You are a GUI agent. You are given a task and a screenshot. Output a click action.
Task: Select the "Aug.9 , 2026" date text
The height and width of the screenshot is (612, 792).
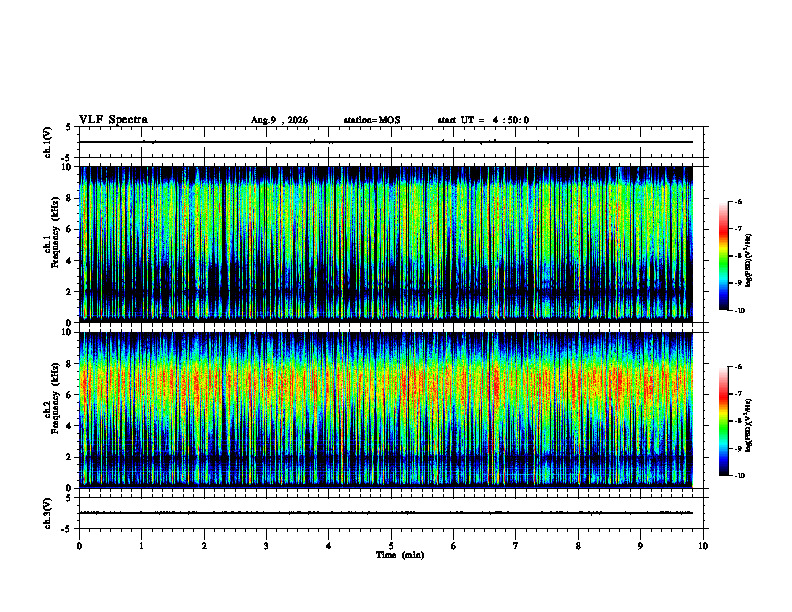tap(279, 120)
